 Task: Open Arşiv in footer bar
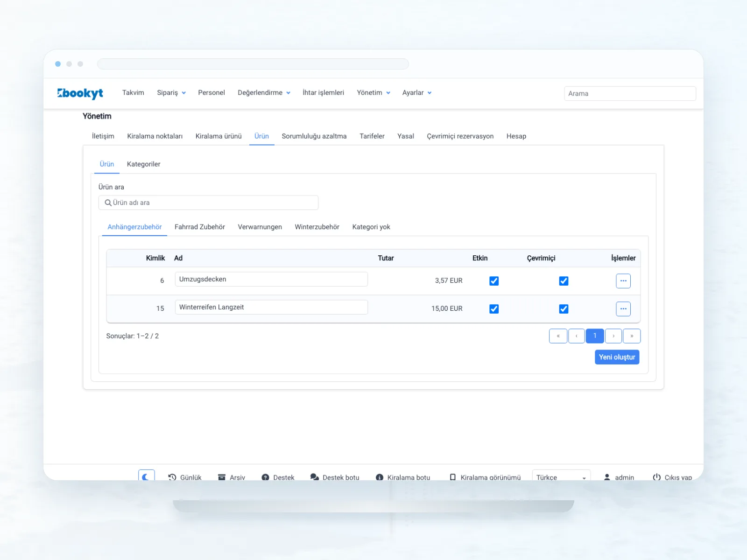point(231,477)
